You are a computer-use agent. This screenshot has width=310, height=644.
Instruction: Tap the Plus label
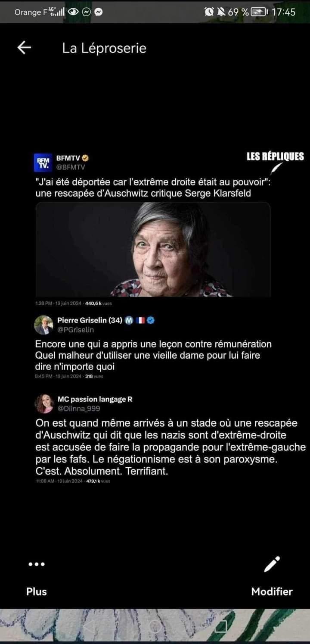37,591
